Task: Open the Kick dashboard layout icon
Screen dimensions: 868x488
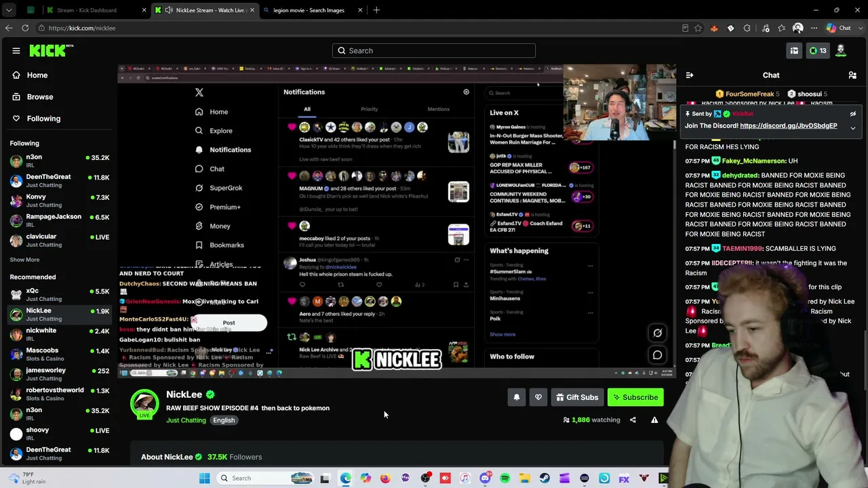Action: (x=794, y=51)
